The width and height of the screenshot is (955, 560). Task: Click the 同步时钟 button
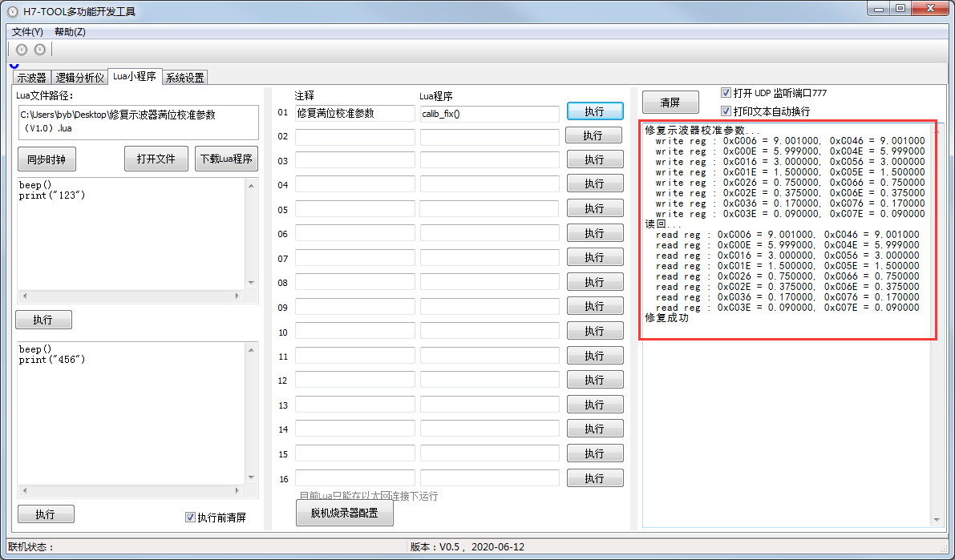pyautogui.click(x=47, y=159)
